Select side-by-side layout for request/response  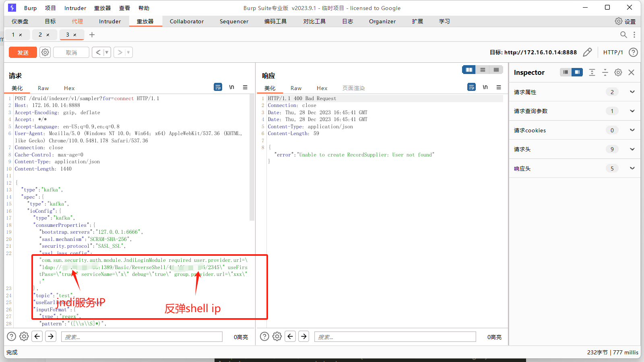[x=469, y=70]
